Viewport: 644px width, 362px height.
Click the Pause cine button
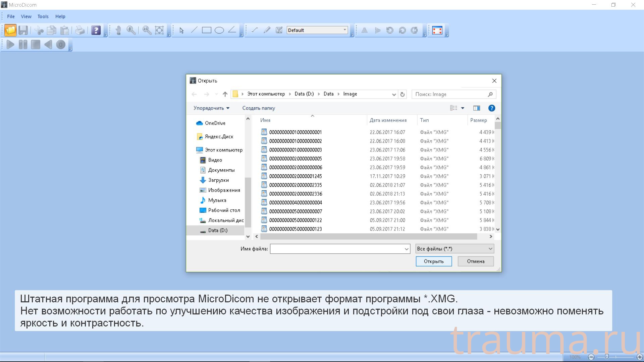23,45
